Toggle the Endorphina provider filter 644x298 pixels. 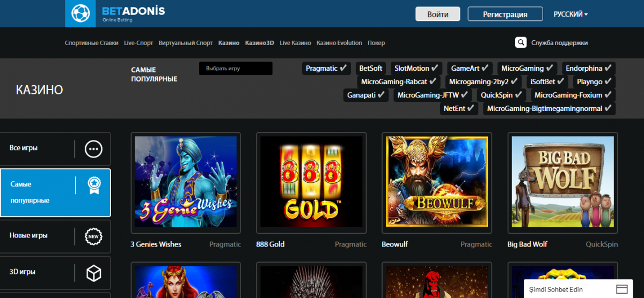click(x=588, y=69)
